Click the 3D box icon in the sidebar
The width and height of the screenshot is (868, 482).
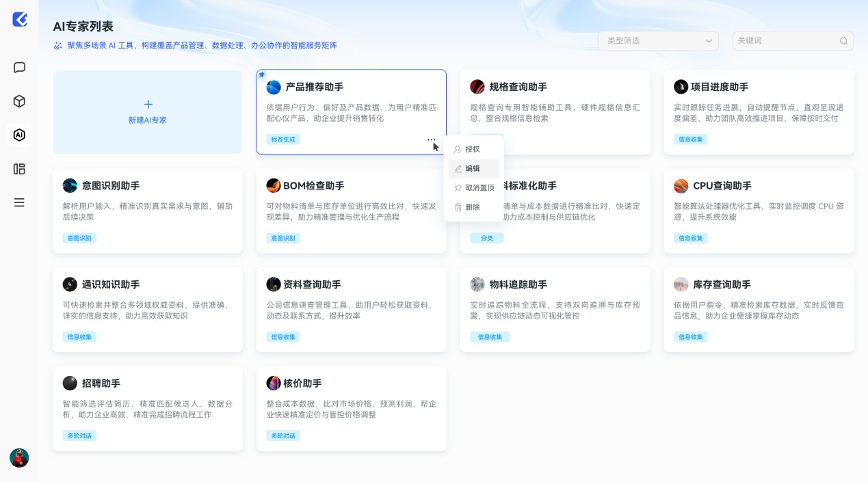(x=19, y=101)
